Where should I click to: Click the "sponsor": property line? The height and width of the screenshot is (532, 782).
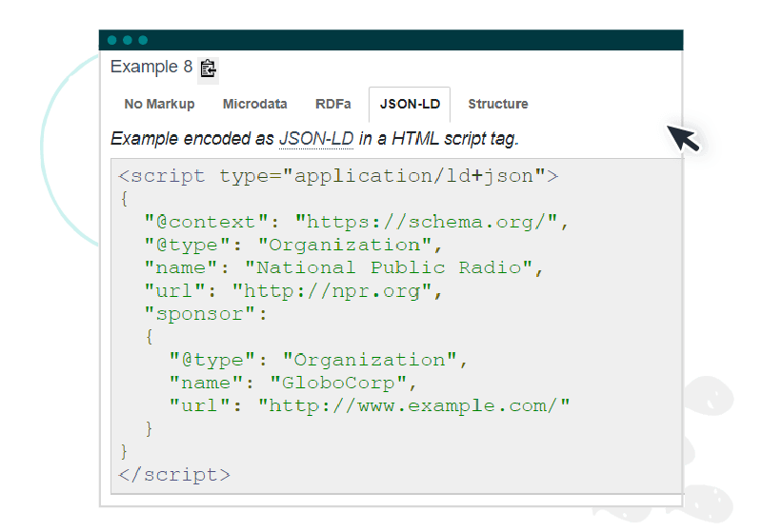206,314
